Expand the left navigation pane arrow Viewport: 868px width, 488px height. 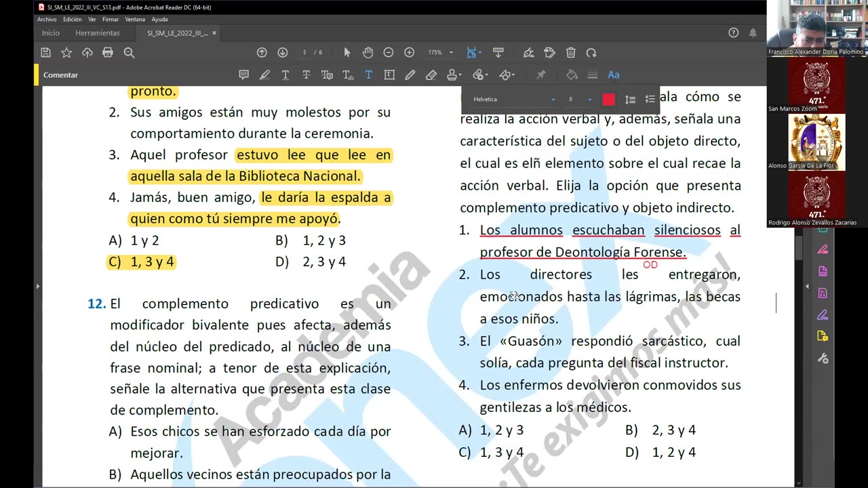[x=37, y=287]
